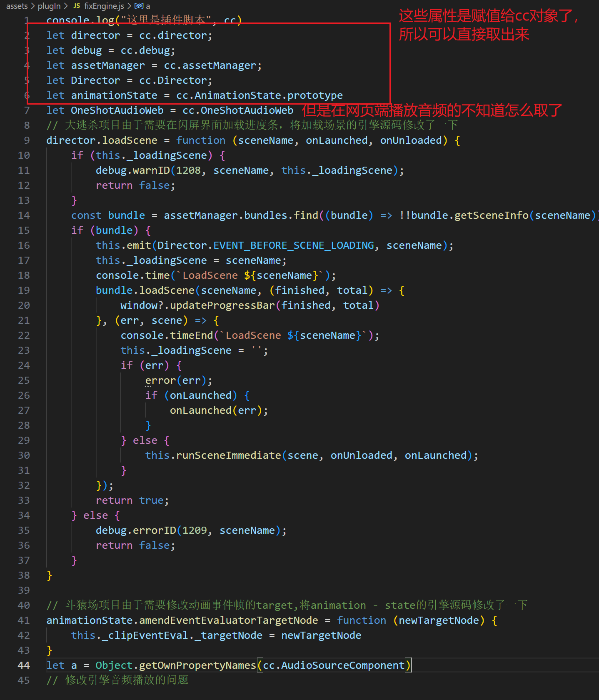The image size is (599, 700).
Task: Click 'window?.updateProgressBar' on line 20
Action: coord(197,305)
